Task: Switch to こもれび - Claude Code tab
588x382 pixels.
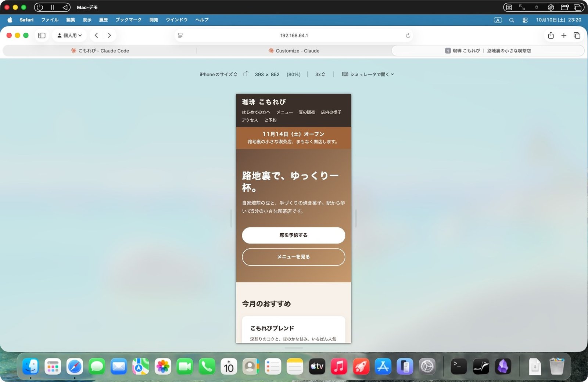Action: click(x=100, y=51)
